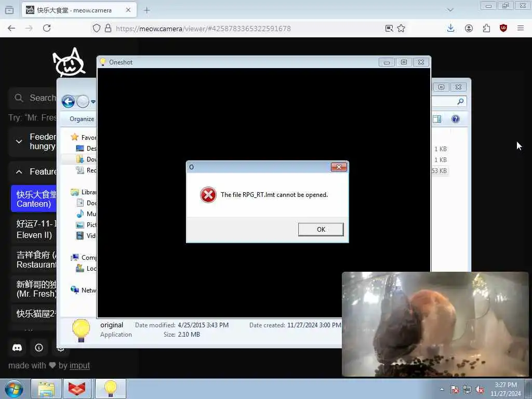Select Pictures library in Explorer

coord(86,224)
